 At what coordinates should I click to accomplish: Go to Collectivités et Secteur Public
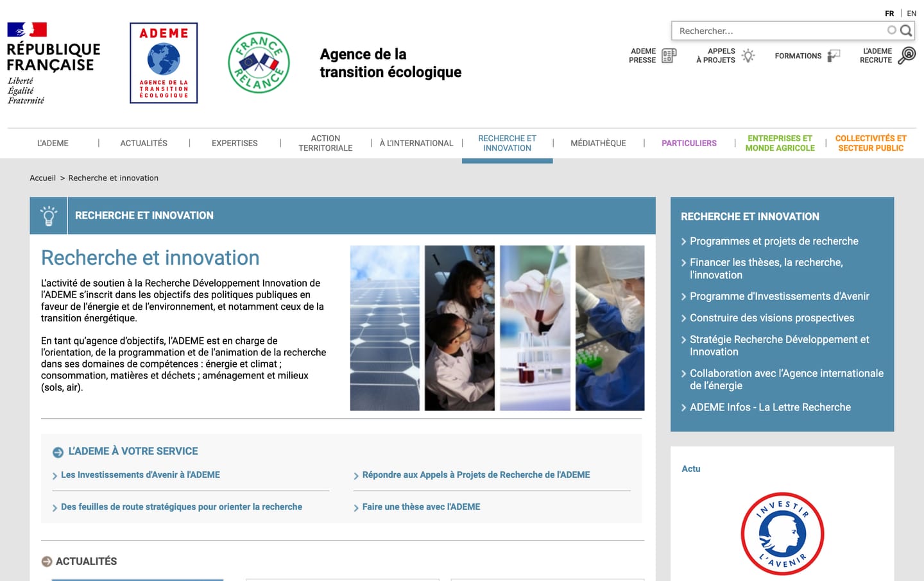tap(871, 143)
